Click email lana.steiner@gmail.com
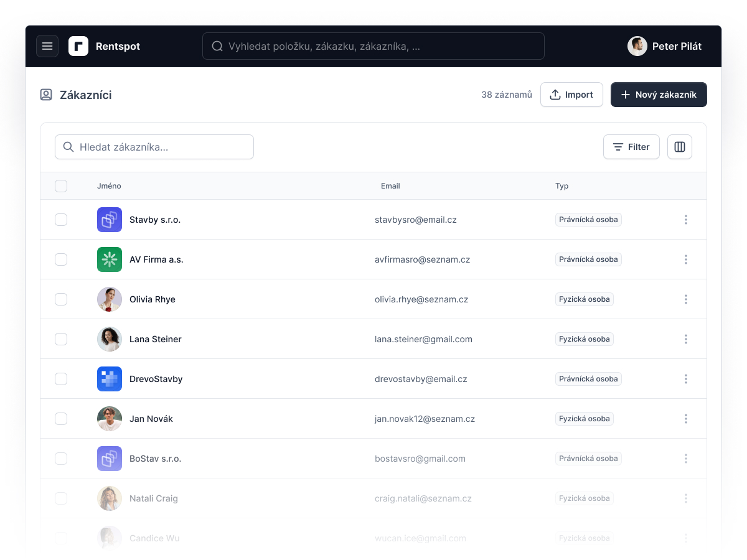747x560 pixels. pyautogui.click(x=423, y=339)
